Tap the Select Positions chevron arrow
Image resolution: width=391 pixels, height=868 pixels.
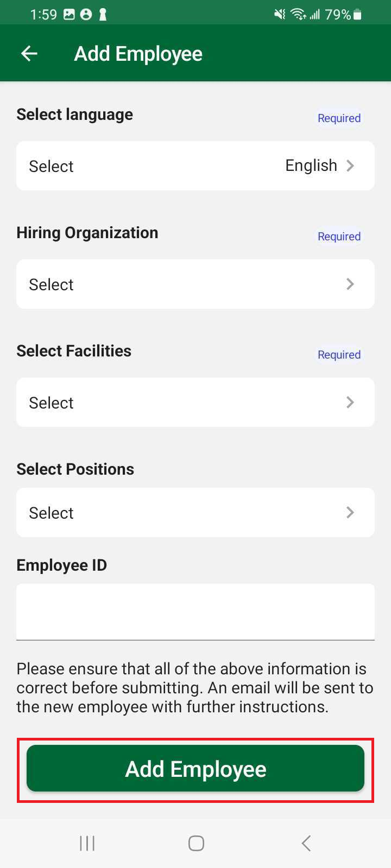350,512
